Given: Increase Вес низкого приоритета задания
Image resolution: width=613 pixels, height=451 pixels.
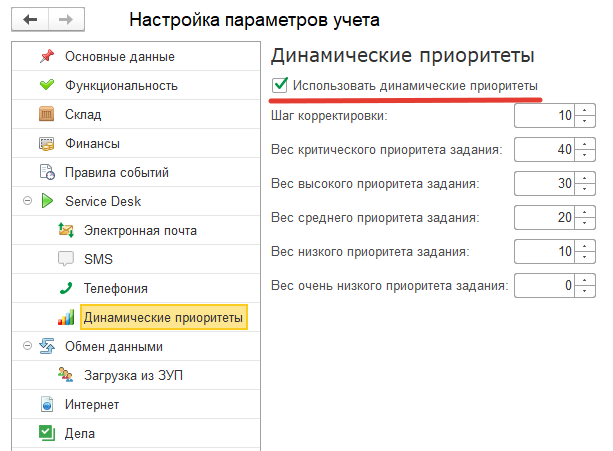Looking at the screenshot, I should click(585, 246).
